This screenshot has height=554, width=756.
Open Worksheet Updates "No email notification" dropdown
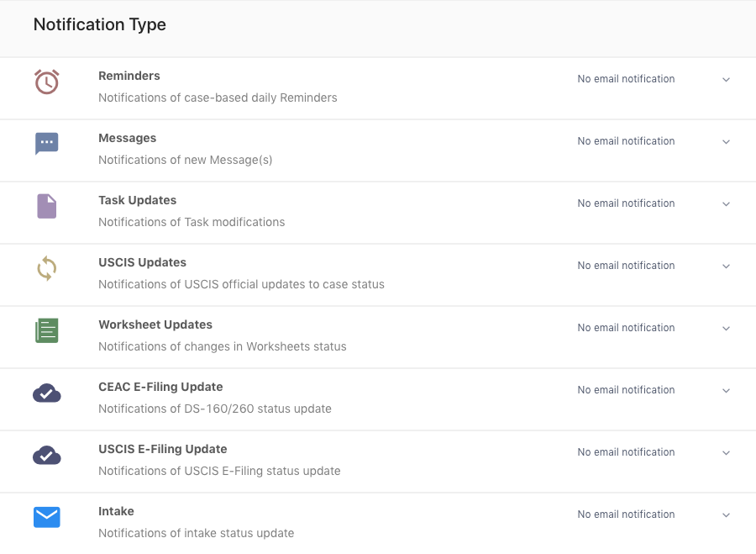[x=626, y=328]
